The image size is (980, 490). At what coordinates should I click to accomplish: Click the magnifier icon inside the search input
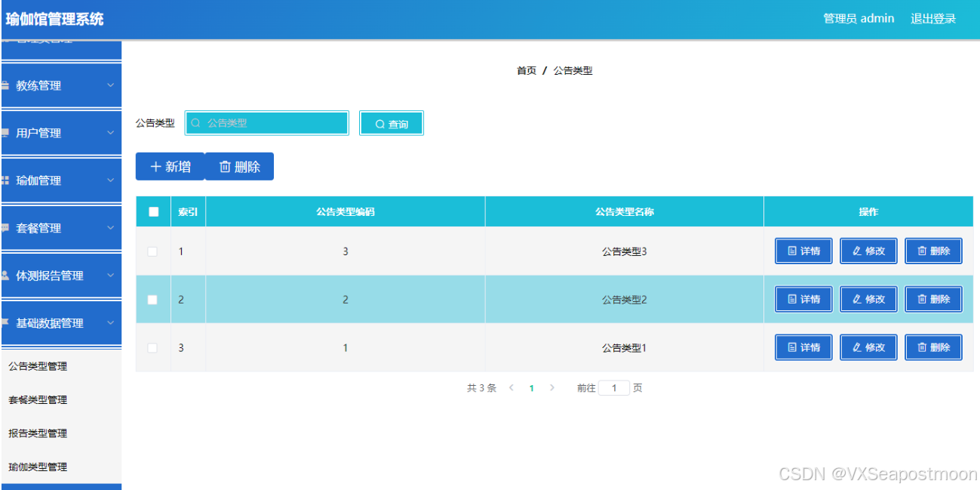[195, 123]
